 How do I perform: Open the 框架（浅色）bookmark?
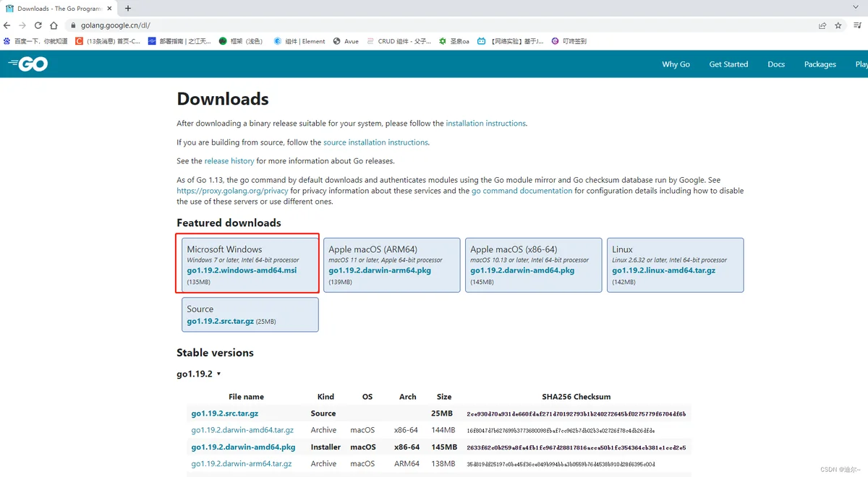coord(241,41)
